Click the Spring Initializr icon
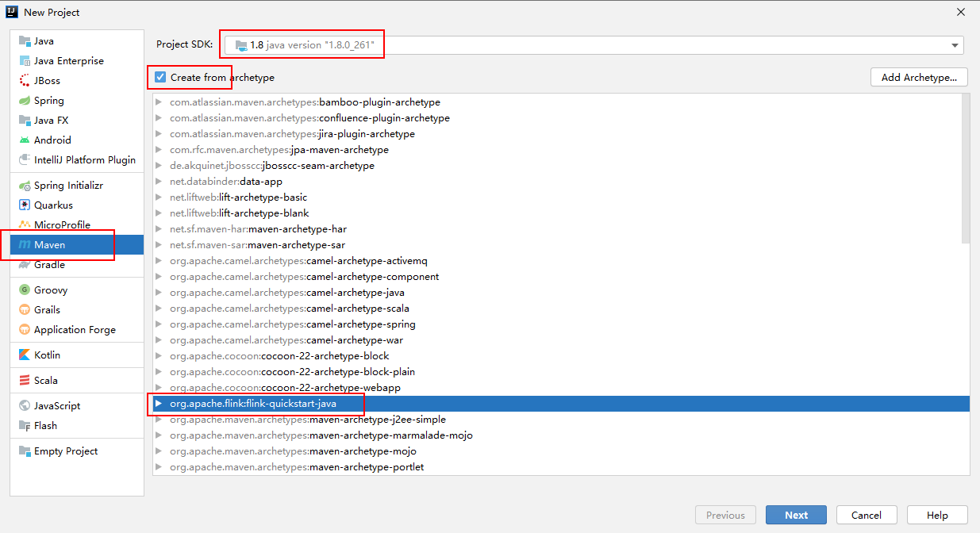This screenshot has width=980, height=533. point(25,186)
